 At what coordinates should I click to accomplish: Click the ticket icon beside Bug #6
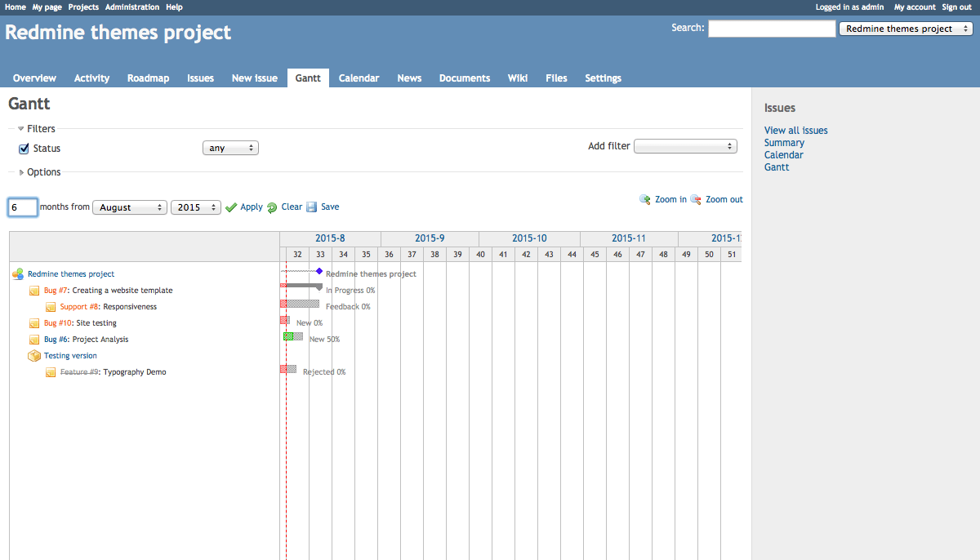[x=34, y=340]
